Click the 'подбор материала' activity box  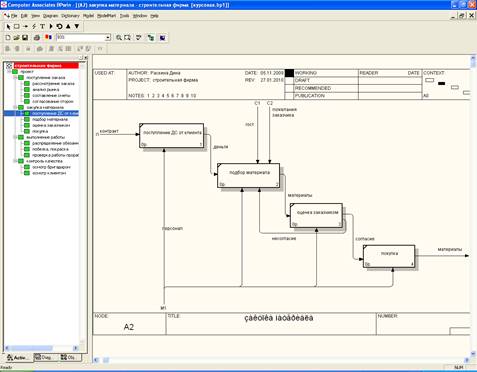pyautogui.click(x=248, y=176)
